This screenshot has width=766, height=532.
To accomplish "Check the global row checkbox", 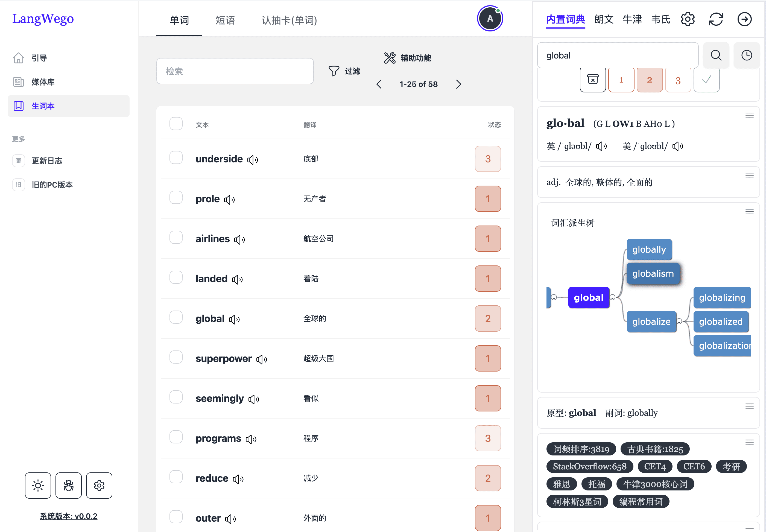I will click(176, 317).
